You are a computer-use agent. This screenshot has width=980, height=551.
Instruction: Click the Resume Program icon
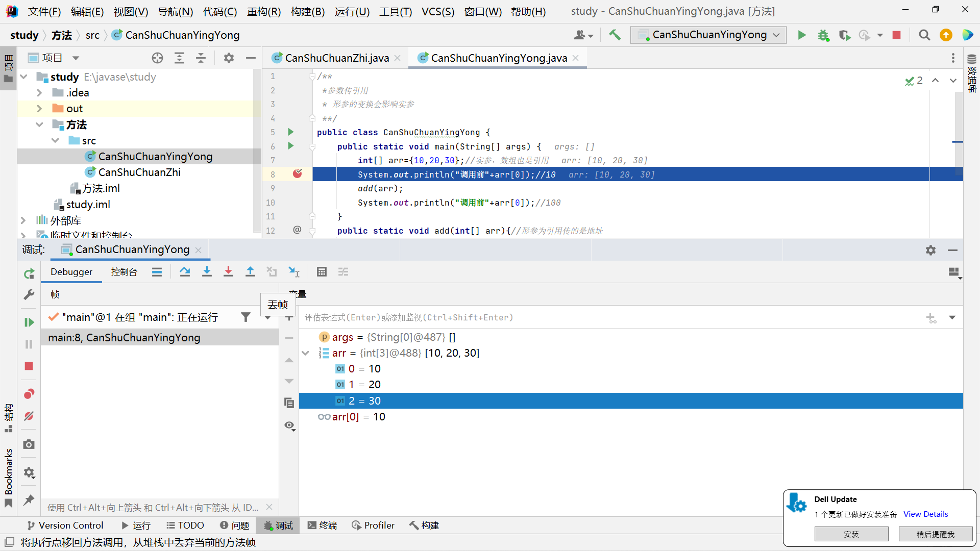pos(29,322)
